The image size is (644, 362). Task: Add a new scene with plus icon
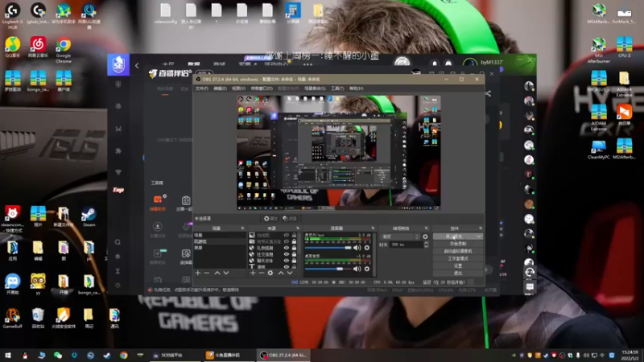tap(198, 273)
